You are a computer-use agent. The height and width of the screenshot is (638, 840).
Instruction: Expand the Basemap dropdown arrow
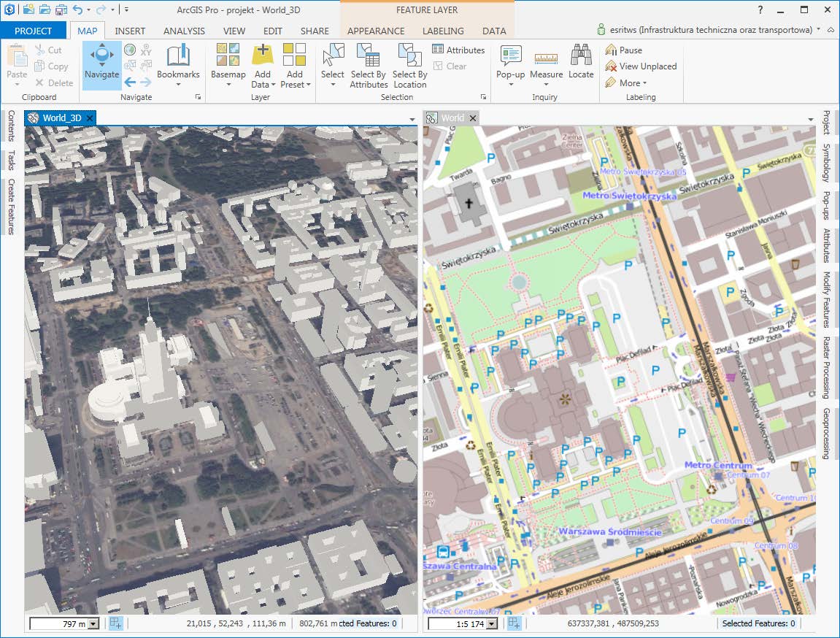click(x=228, y=85)
